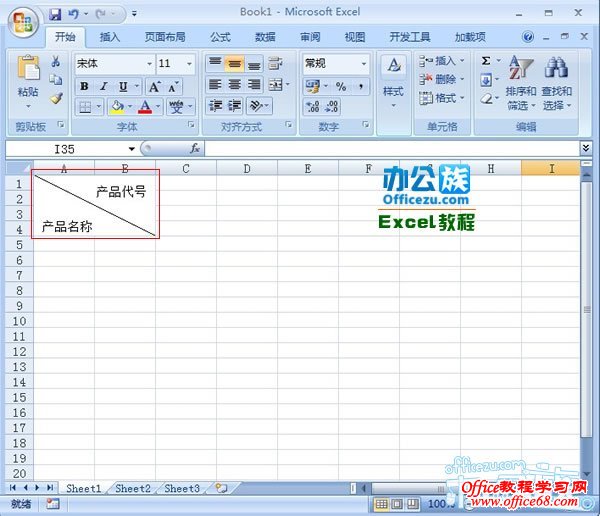The height and width of the screenshot is (516, 600).
Task: Decrease decimal places
Action: coord(331,107)
